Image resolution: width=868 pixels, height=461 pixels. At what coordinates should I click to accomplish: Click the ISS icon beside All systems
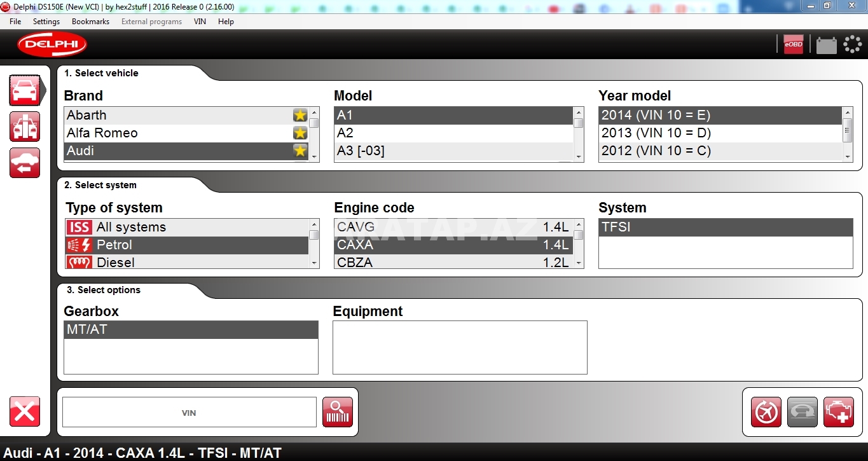pyautogui.click(x=79, y=227)
